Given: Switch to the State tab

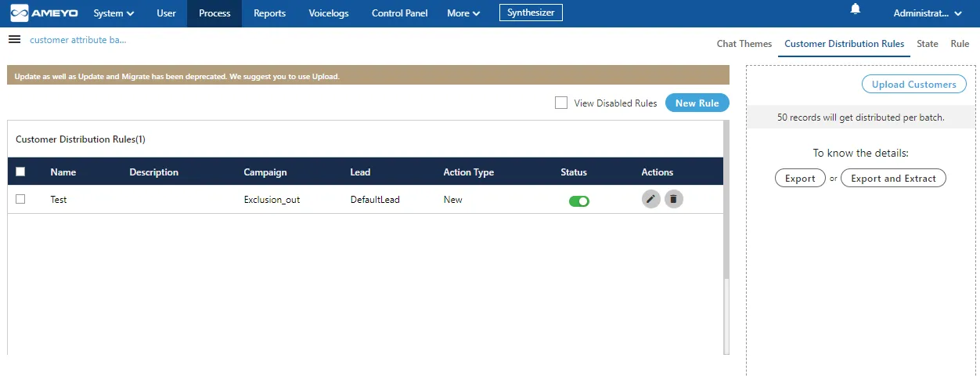Looking at the screenshot, I should 927,44.
